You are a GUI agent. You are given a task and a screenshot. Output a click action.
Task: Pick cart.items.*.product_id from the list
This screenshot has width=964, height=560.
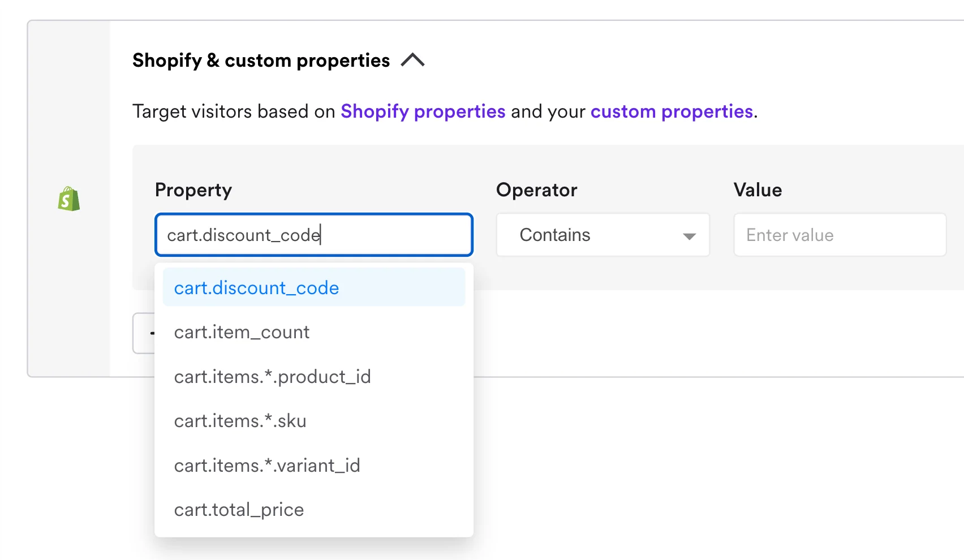pos(272,377)
